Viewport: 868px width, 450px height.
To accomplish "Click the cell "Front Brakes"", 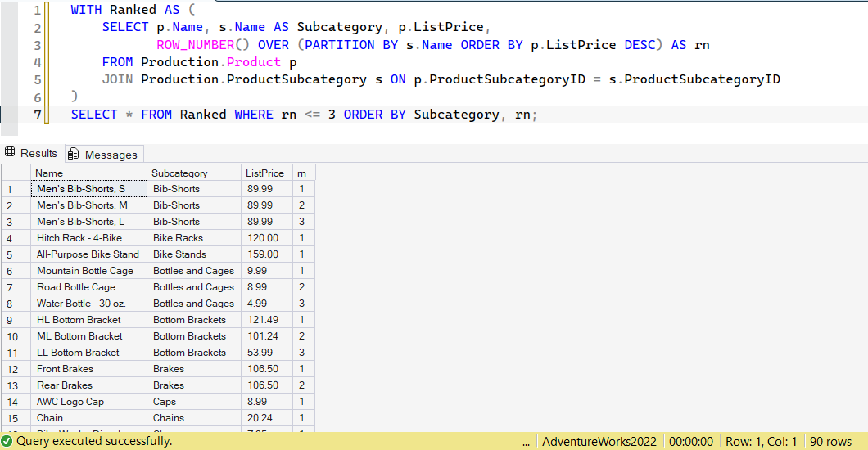I will [x=88, y=369].
